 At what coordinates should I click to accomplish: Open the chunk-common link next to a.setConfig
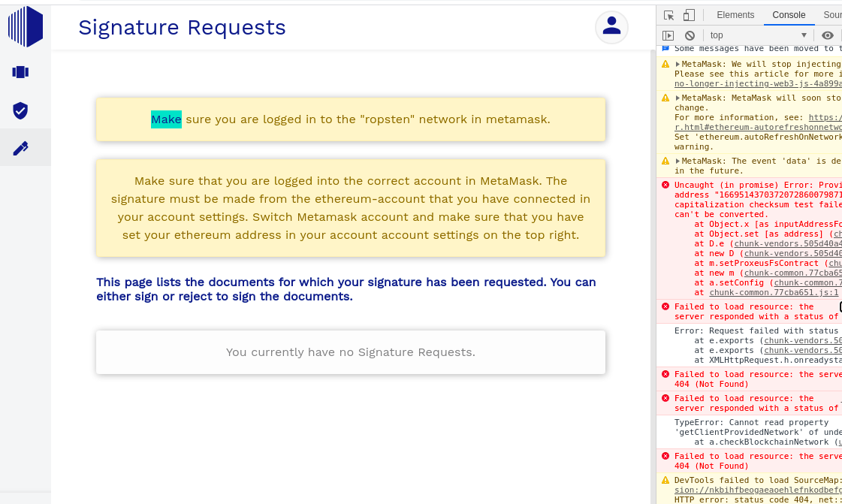[807, 283]
